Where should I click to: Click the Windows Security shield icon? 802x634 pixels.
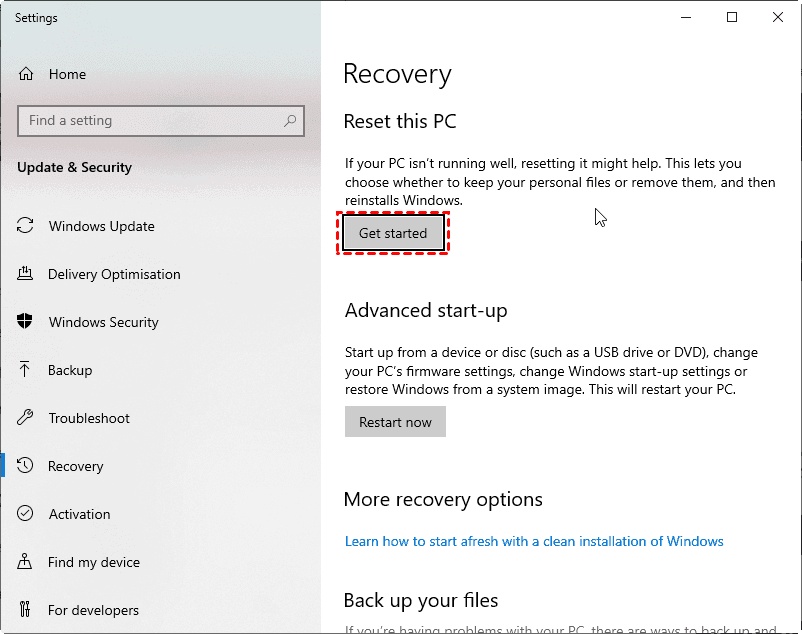(x=26, y=322)
